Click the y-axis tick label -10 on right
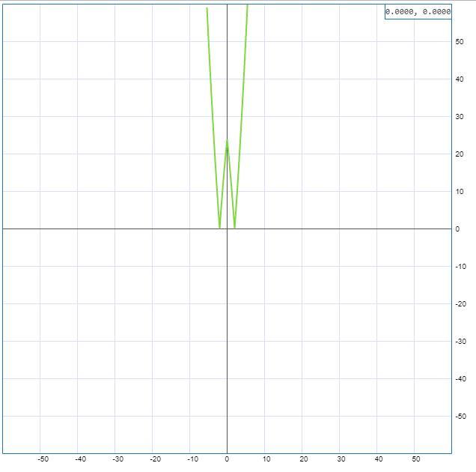The image size is (476, 472). [460, 267]
